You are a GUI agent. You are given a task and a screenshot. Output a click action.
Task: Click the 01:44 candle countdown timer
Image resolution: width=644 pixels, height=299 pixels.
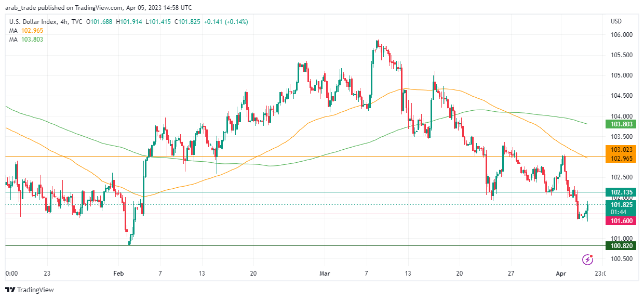click(618, 212)
